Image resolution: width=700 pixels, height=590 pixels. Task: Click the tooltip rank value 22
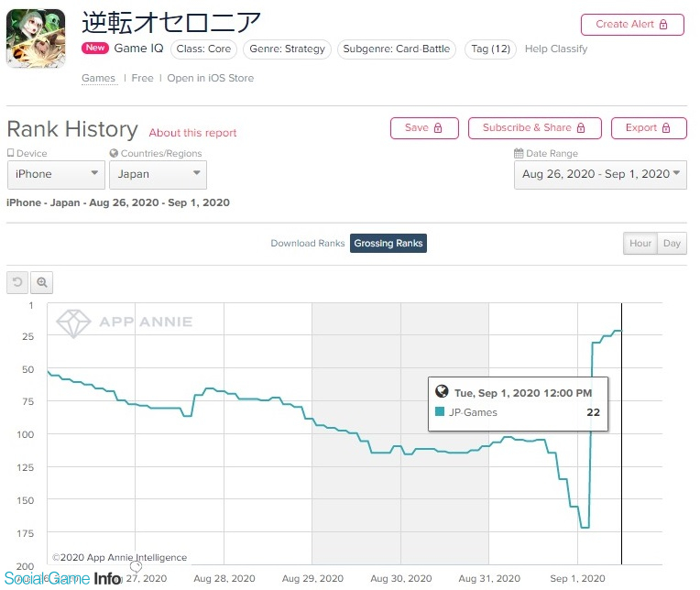point(593,412)
